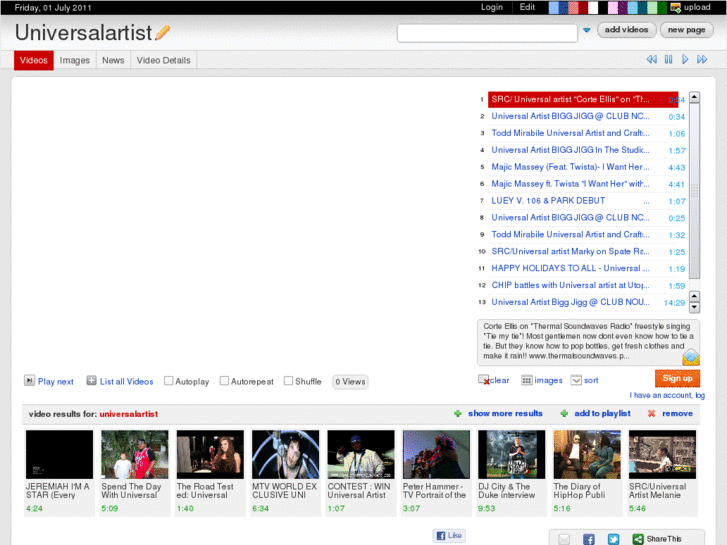Enable the Autoplay checkbox

(169, 381)
